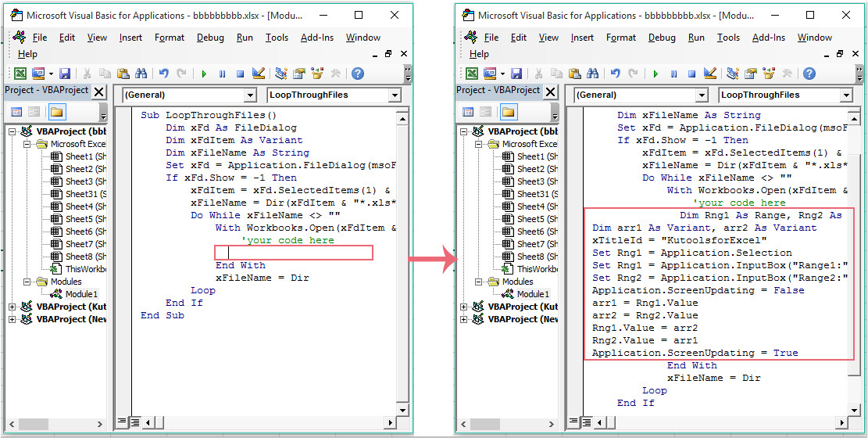868x438 pixels.
Task: Click View Code button in left Project panel
Action: click(16, 112)
